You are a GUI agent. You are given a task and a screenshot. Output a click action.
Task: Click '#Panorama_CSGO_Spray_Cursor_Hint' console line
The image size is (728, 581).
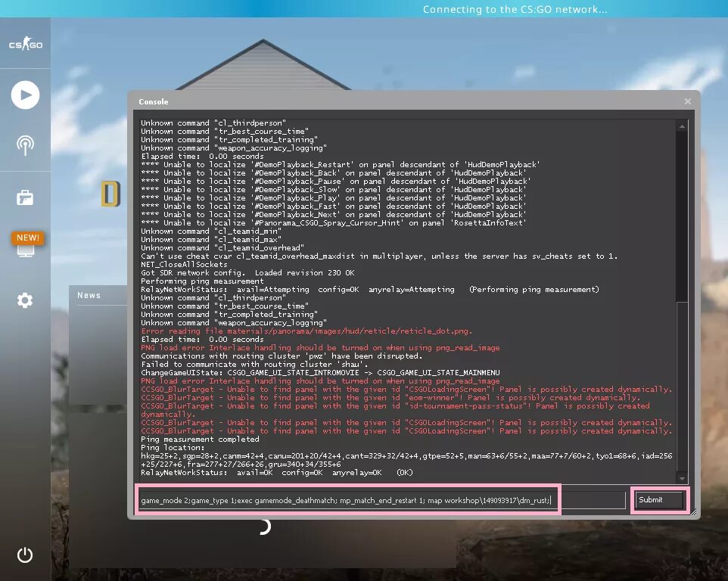tap(334, 222)
